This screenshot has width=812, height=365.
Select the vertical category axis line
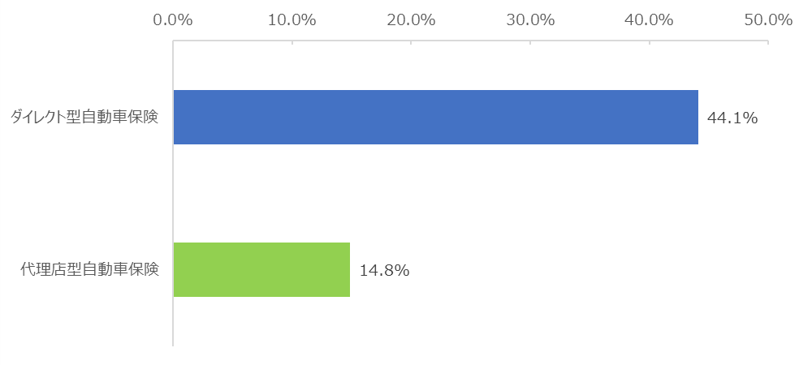click(173, 193)
